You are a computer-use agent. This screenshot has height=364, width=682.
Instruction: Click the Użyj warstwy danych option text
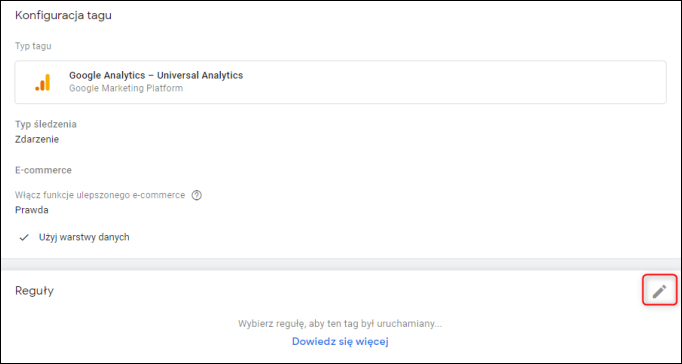click(x=84, y=237)
